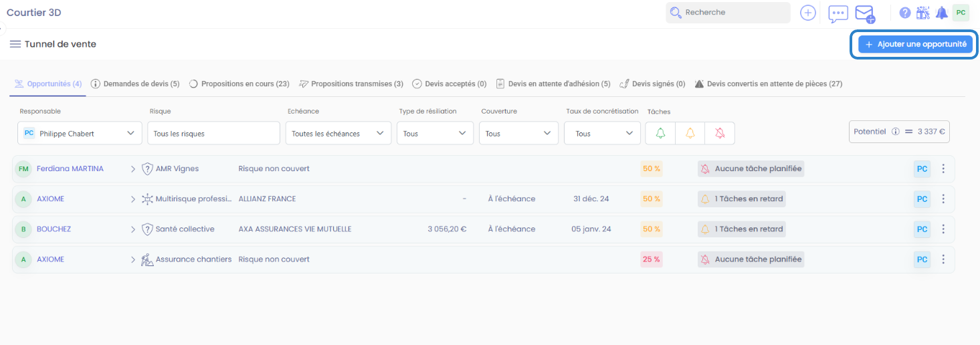
Task: Open the Couverture dropdown
Action: [x=518, y=133]
